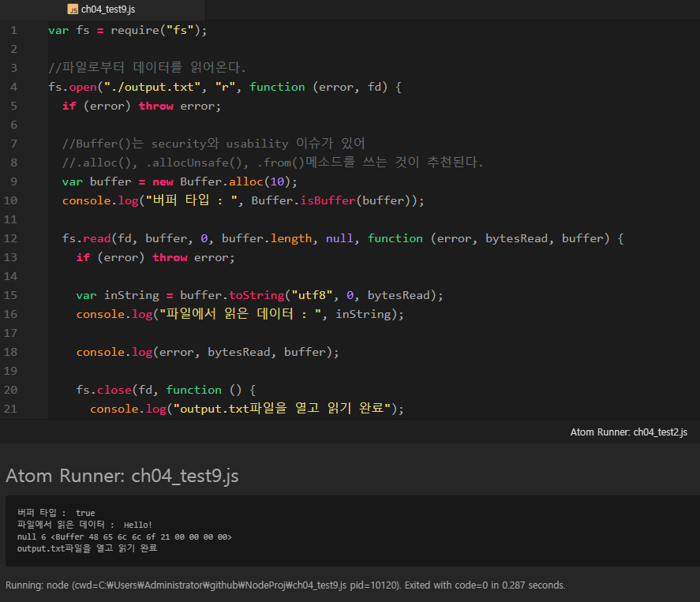The height and width of the screenshot is (602, 700).
Task: Click toString("utf8" on line 15
Action: [x=280, y=295]
